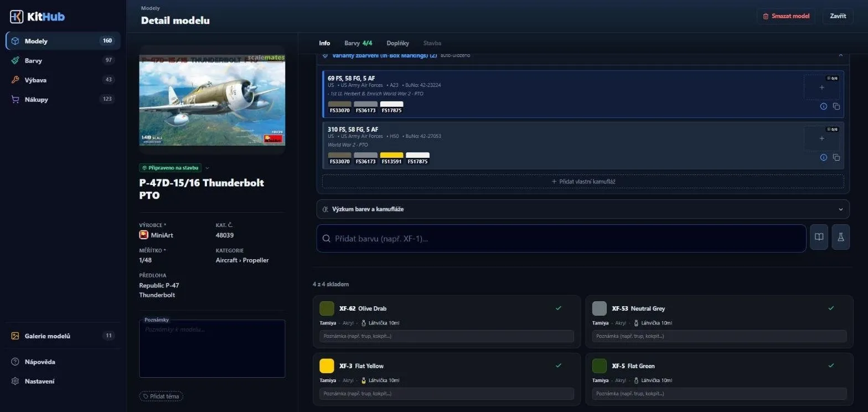Screen dimensions: 868x412
Task: Toggle the XF-62 Olive Drab checkmark
Action: (558, 308)
